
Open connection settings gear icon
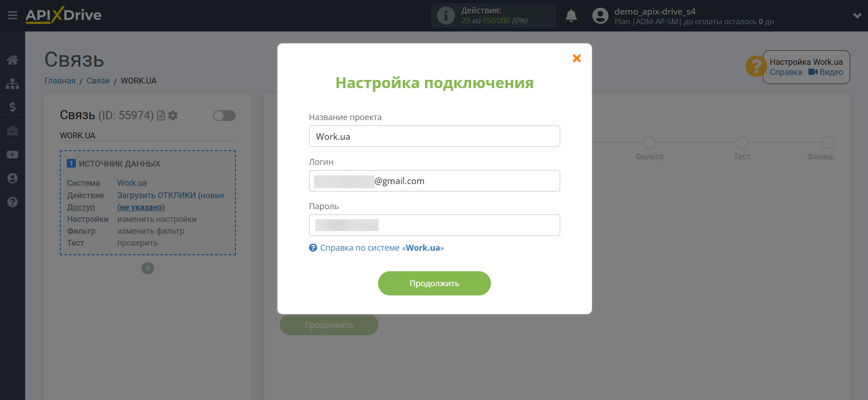click(173, 116)
